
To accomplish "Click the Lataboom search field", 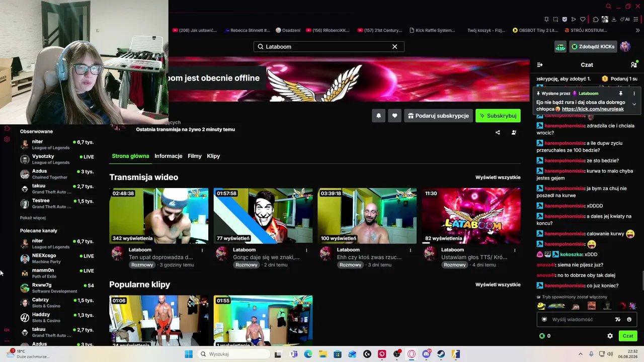I will (329, 47).
